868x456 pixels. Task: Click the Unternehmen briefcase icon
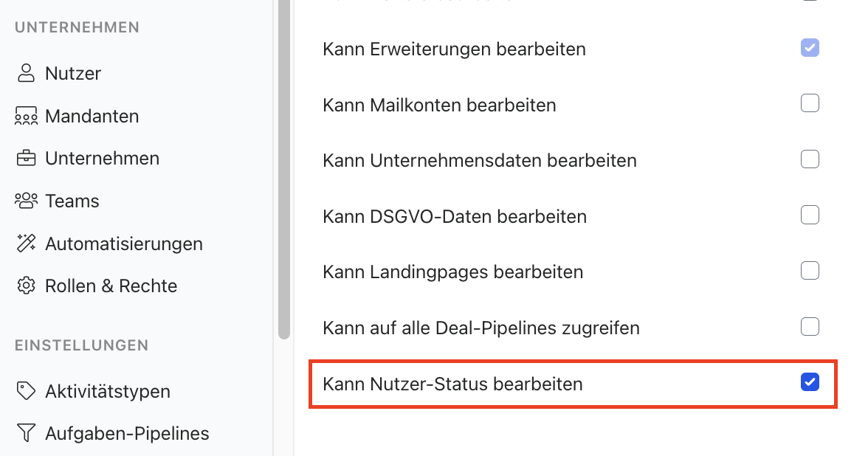[27, 159]
